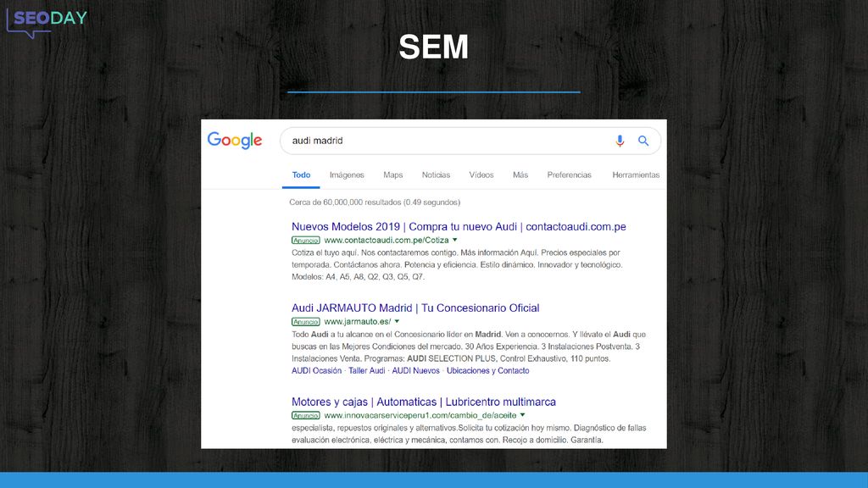The width and height of the screenshot is (868, 488).
Task: Click the Anuncio badge next to innovacarserviceperu1.com
Action: tap(305, 415)
